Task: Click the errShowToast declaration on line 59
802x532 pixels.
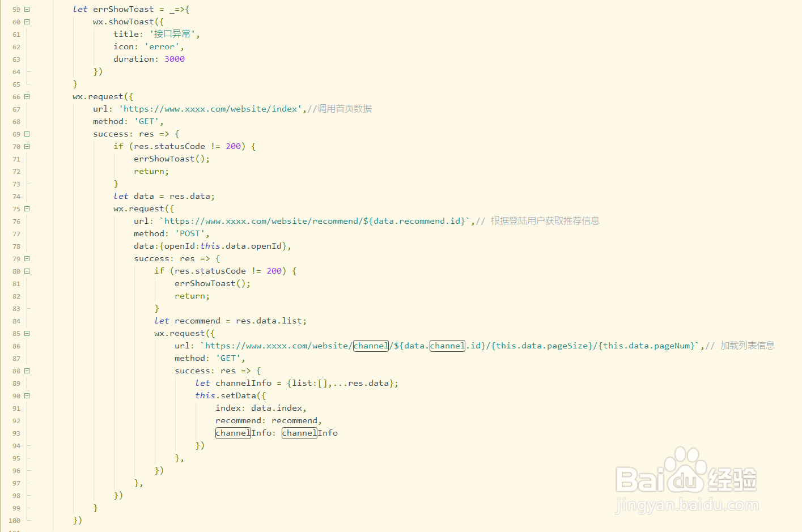Action: point(124,10)
